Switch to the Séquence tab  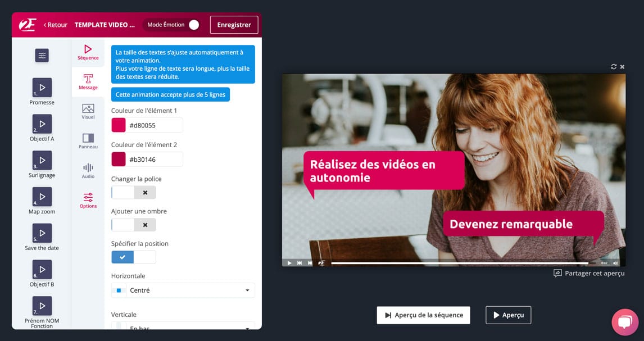pyautogui.click(x=88, y=52)
